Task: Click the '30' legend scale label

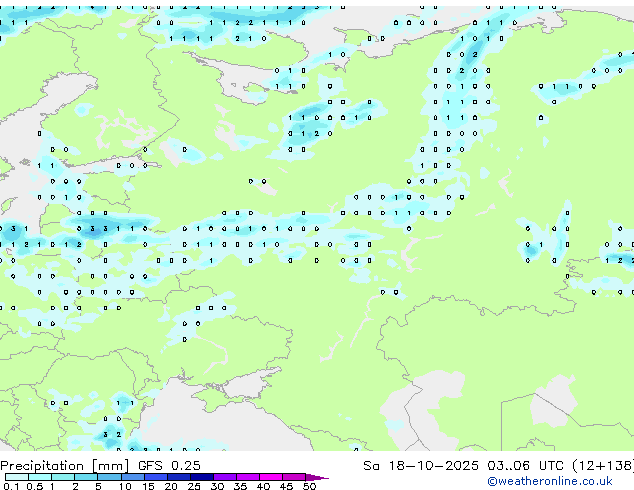Action: click(x=217, y=486)
